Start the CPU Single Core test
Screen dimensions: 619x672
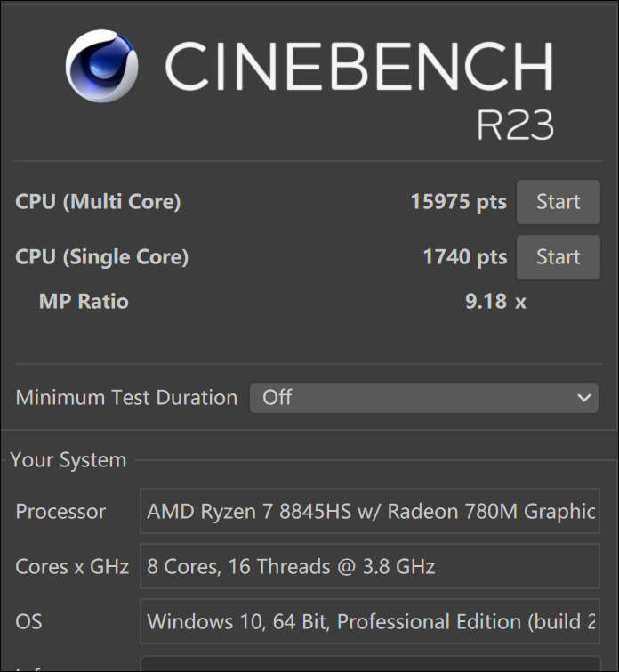(x=558, y=257)
